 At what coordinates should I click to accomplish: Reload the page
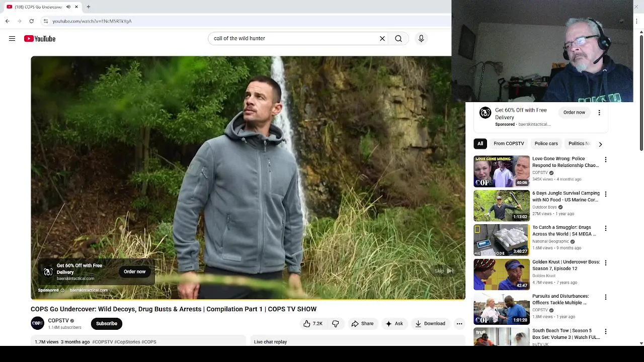click(x=32, y=21)
